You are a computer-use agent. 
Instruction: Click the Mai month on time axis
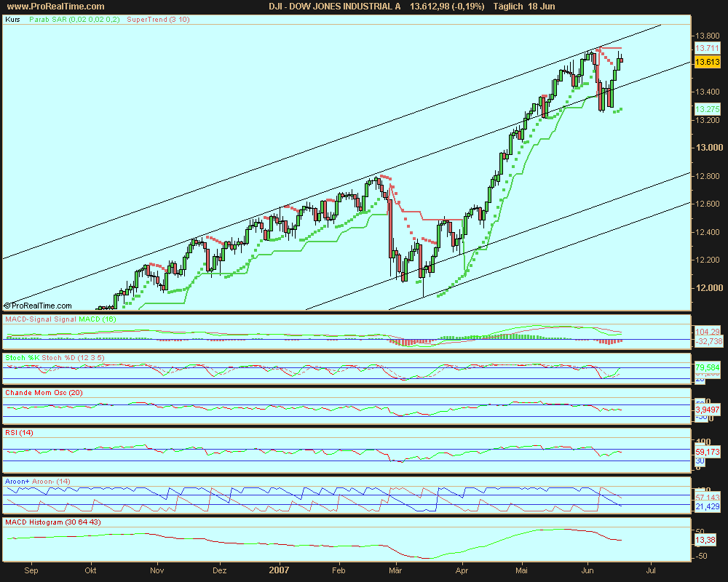coord(521,570)
